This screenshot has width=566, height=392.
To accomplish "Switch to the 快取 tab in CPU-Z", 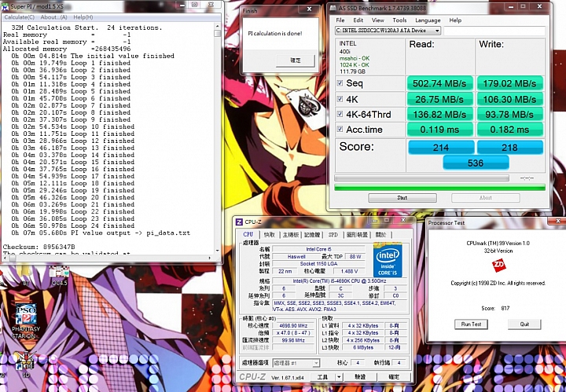I will (x=270, y=235).
